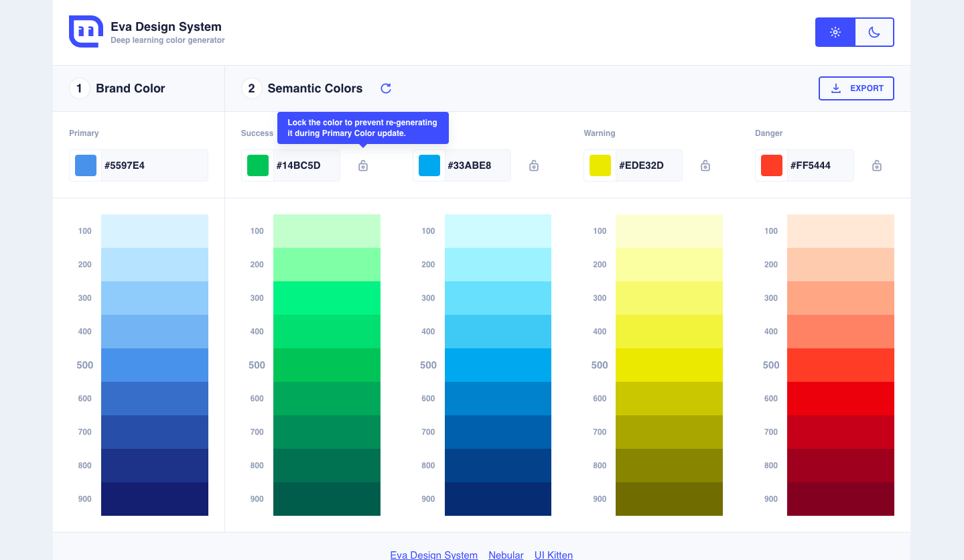Lock the Warning color #EDE32D
The height and width of the screenshot is (560, 964).
[705, 165]
